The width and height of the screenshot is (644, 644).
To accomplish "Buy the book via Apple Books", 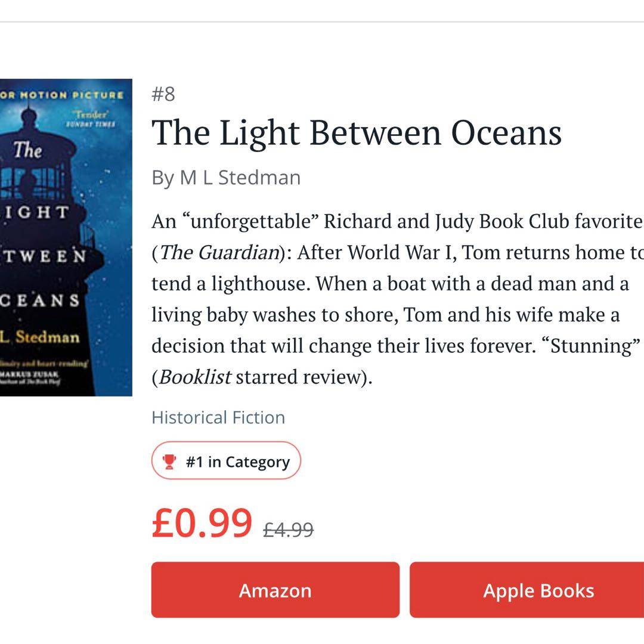I will pos(538,590).
